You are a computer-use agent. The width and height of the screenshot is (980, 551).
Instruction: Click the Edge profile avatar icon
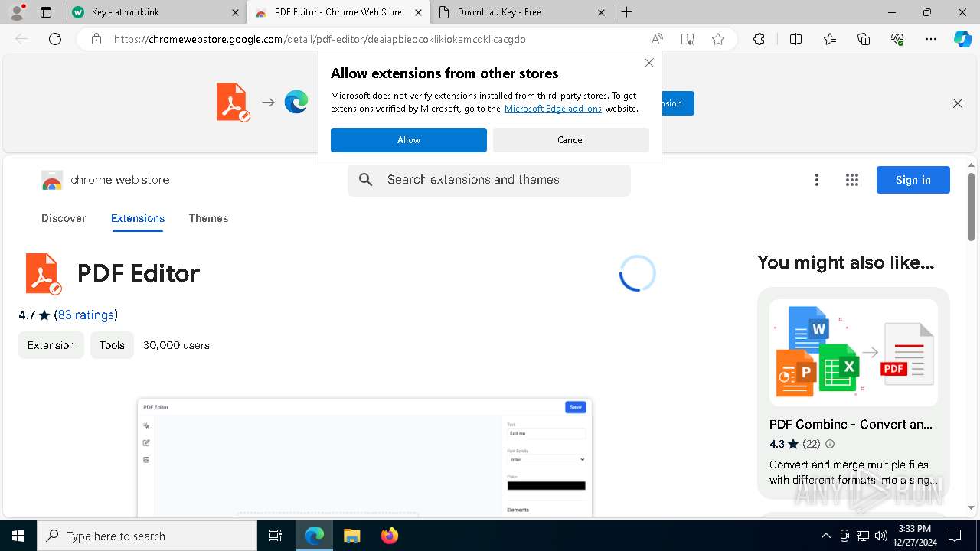pos(17,12)
